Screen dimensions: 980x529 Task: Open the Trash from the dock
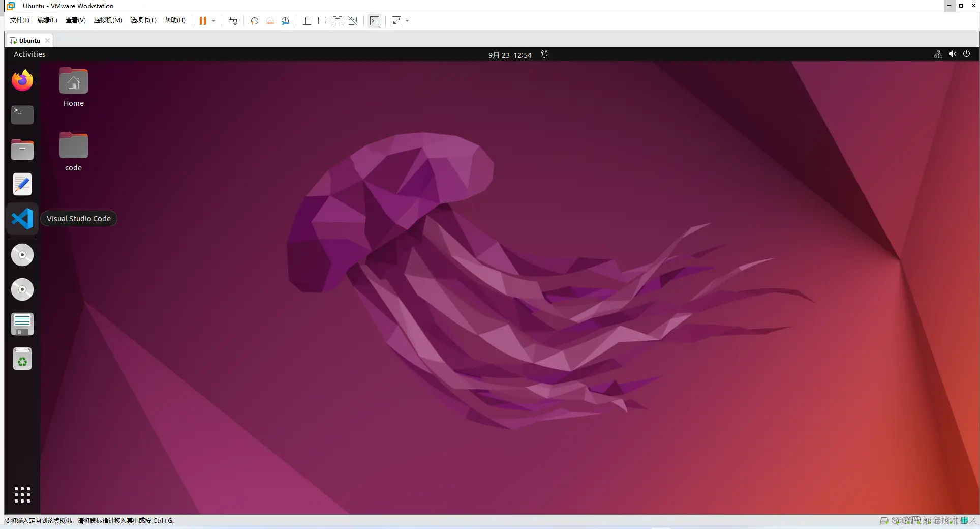[x=22, y=359]
